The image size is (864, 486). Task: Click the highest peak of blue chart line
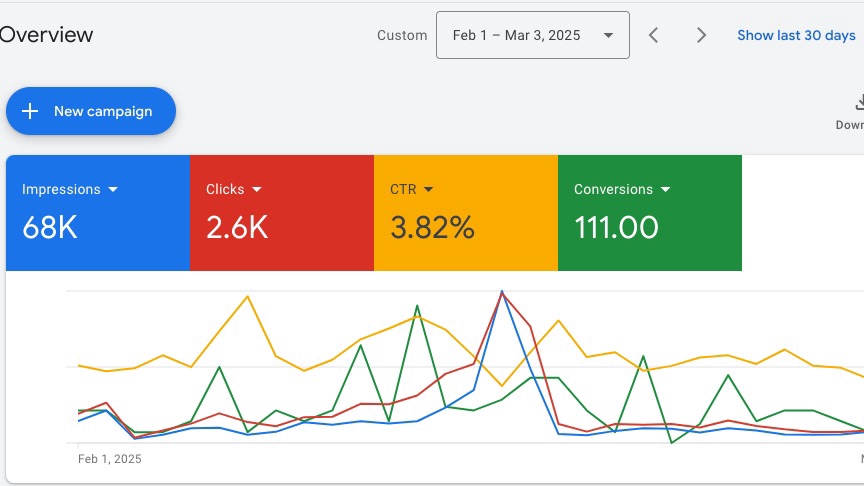click(x=502, y=292)
